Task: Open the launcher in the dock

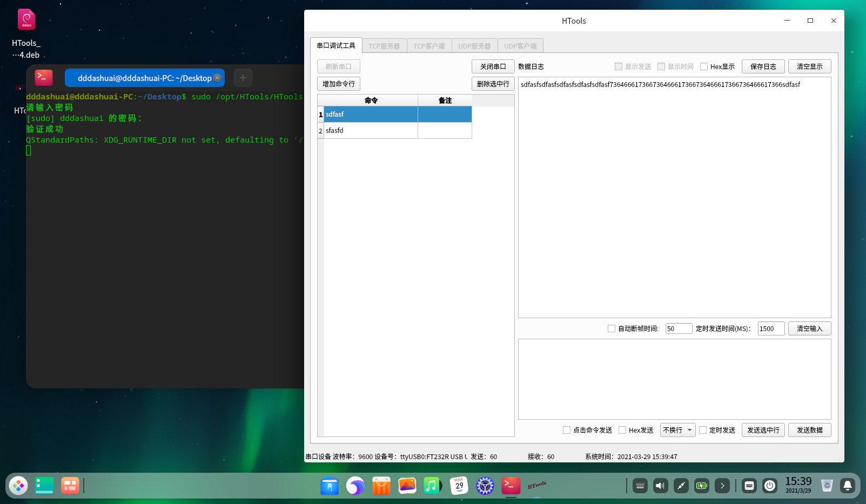Action: pos(18,486)
